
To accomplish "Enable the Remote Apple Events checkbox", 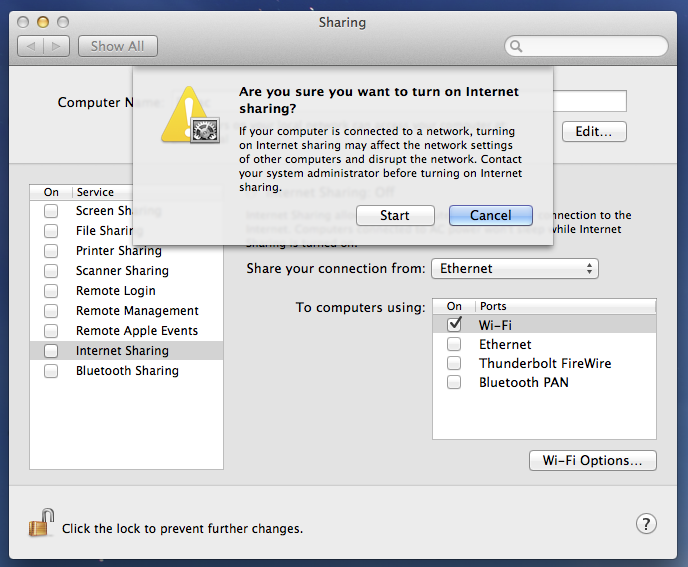I will (x=51, y=331).
